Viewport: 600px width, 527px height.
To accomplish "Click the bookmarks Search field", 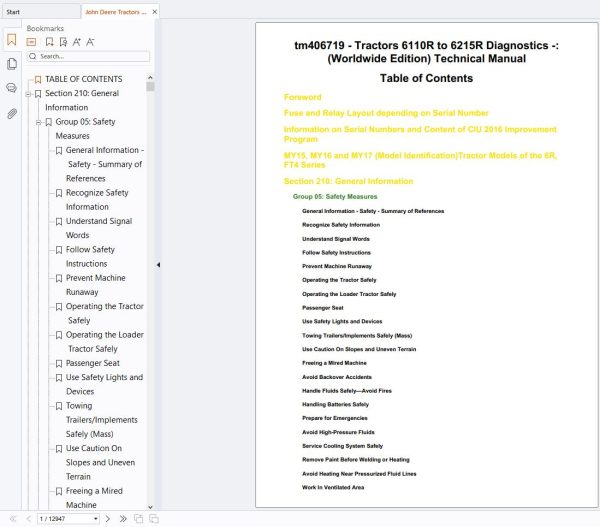I will [x=88, y=56].
